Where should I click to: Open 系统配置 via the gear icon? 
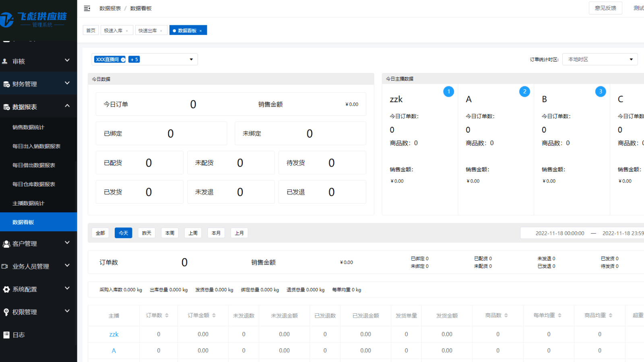click(x=6, y=289)
